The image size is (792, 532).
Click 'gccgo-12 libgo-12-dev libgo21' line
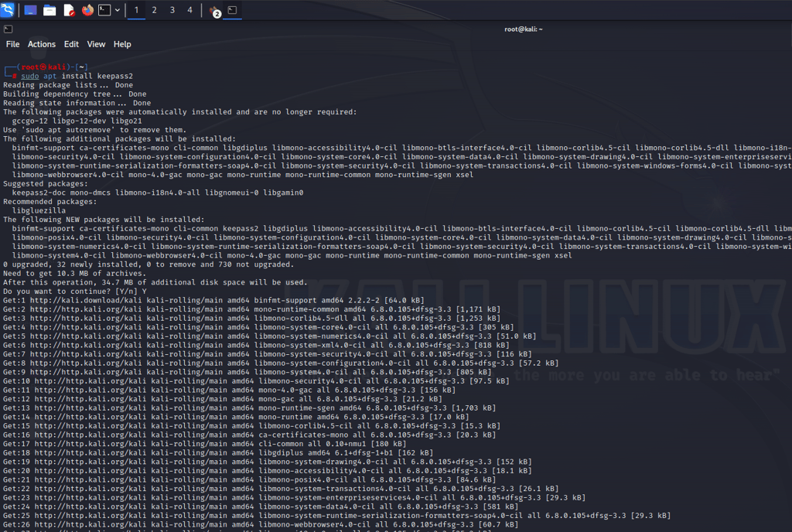pyautogui.click(x=77, y=121)
